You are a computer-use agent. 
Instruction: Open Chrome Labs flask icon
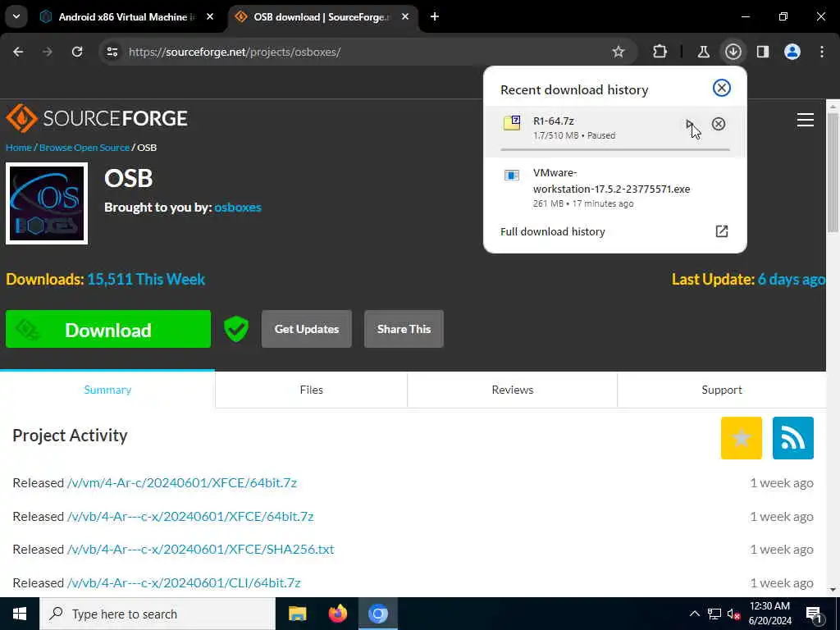703,52
